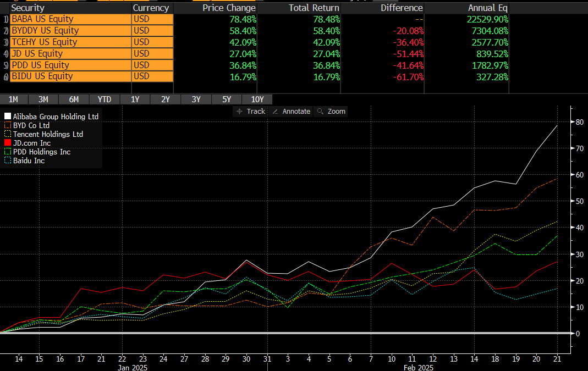Click the annual equivalent 327.28% value
Image resolution: width=588 pixels, height=371 pixels.
(492, 77)
